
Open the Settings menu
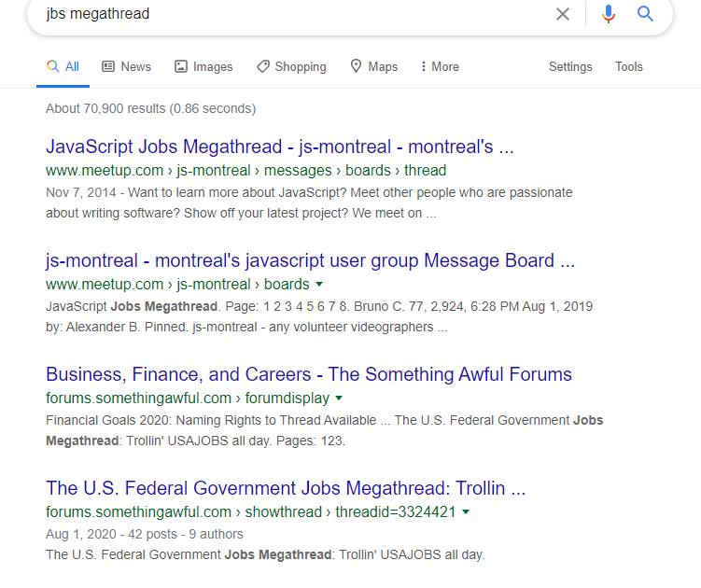(570, 66)
